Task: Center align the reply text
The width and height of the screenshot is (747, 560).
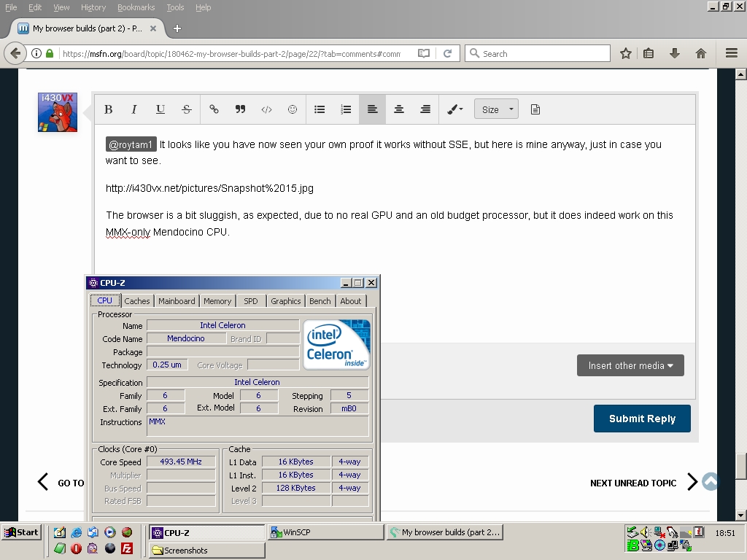Action: point(399,109)
